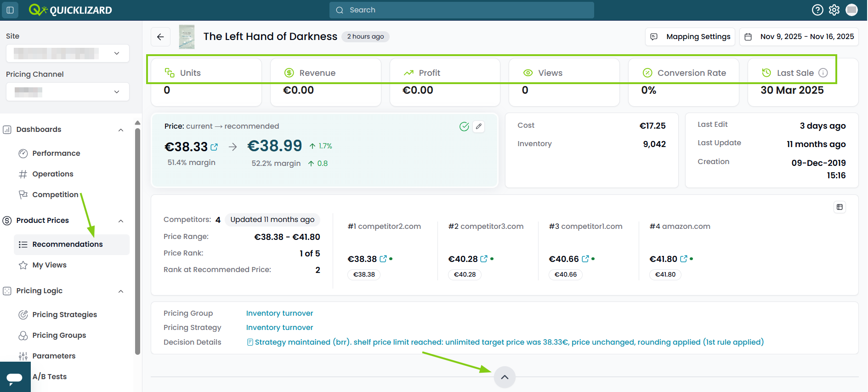The width and height of the screenshot is (868, 392).
Task: Open current price €38.33 external link
Action: tap(214, 147)
